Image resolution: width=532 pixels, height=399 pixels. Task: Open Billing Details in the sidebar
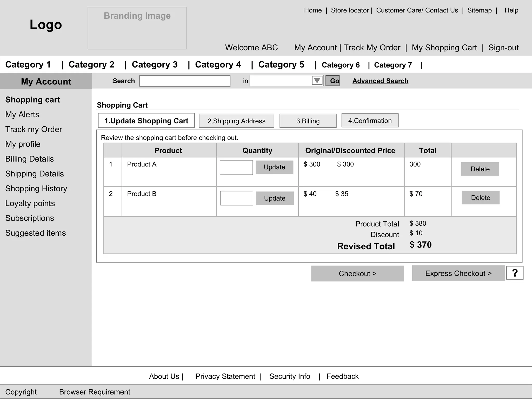coord(29,159)
